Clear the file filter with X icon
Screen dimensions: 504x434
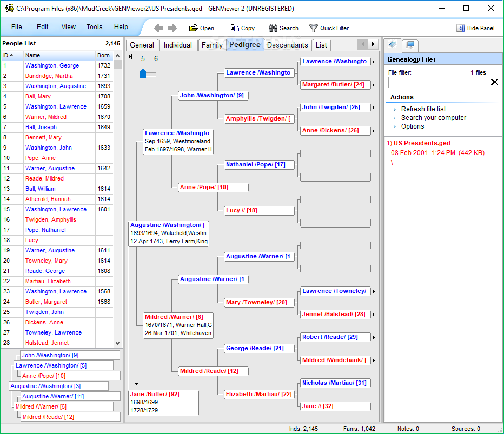click(x=494, y=83)
